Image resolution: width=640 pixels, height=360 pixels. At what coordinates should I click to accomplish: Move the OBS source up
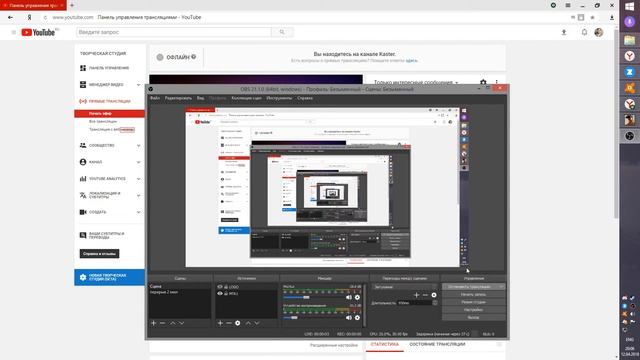[x=248, y=323]
